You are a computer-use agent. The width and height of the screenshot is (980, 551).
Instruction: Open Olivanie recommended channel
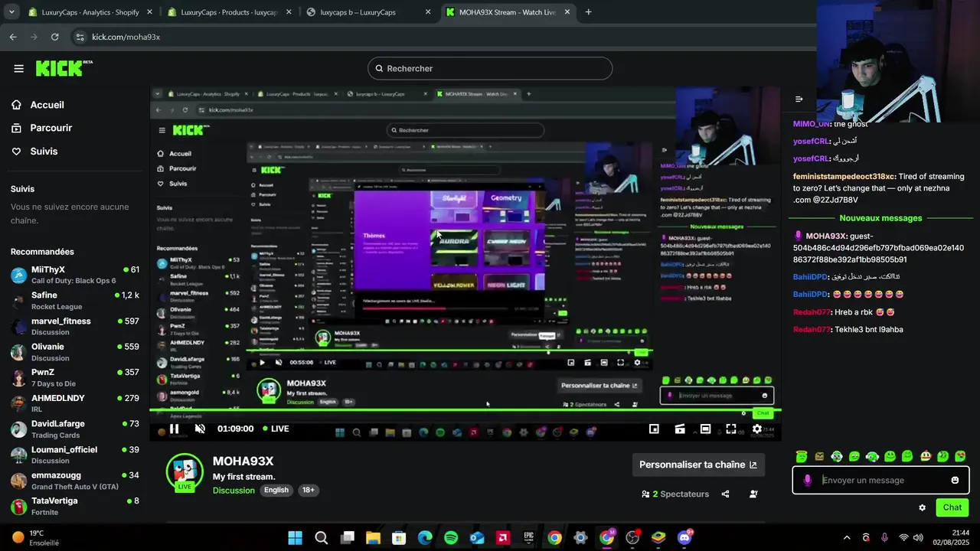75,352
